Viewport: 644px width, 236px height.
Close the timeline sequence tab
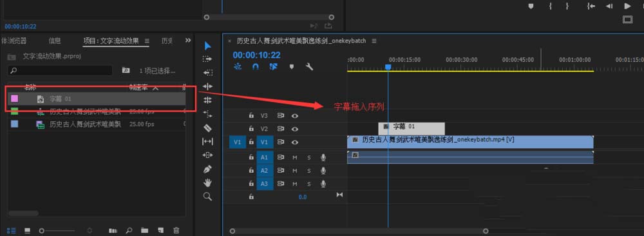[230, 41]
